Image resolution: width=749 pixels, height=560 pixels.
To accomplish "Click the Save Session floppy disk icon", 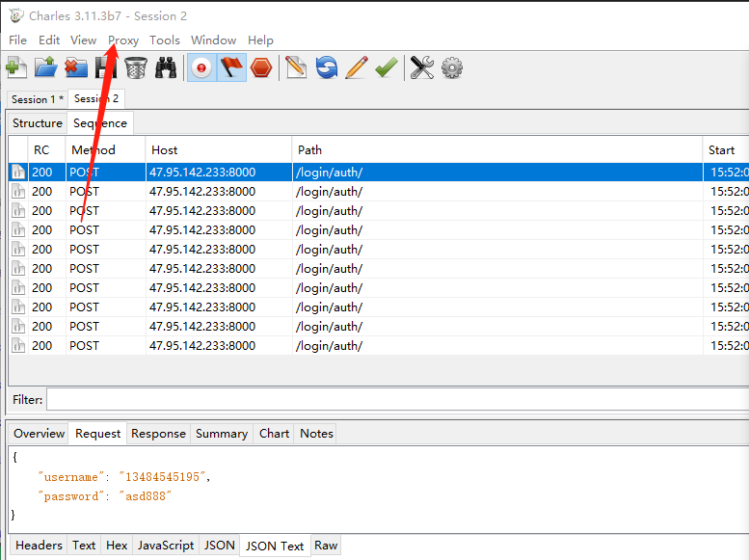I will pos(106,67).
